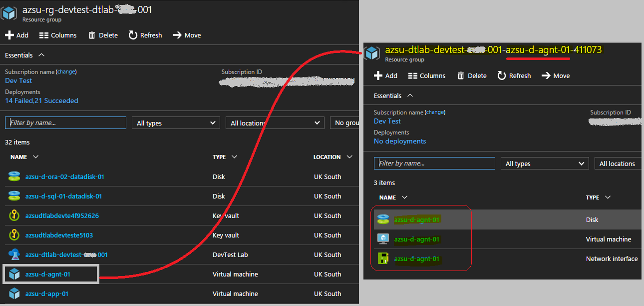Click the Disk icon in right window list

click(383, 219)
